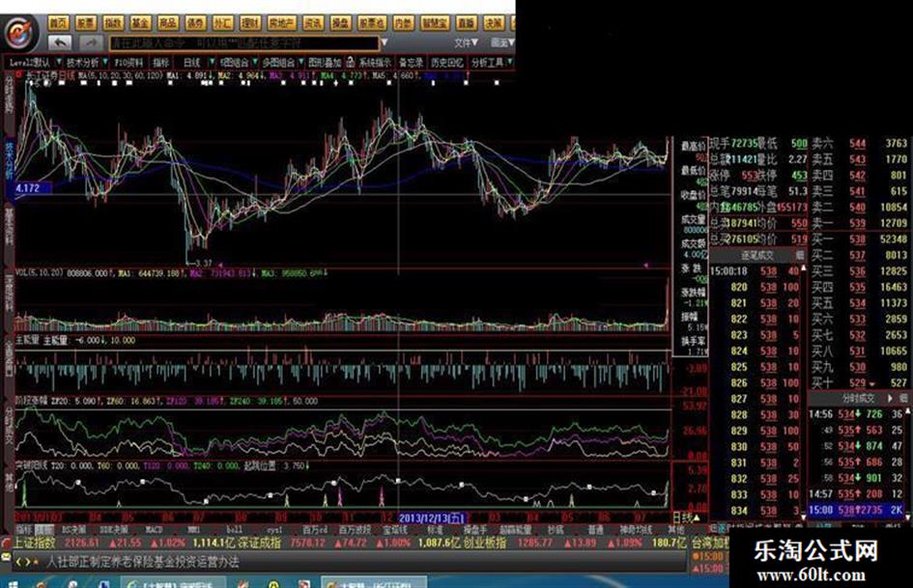The image size is (913, 588).
Task: Expand the 技术分析 dropdown arrow
Action: click(105, 61)
